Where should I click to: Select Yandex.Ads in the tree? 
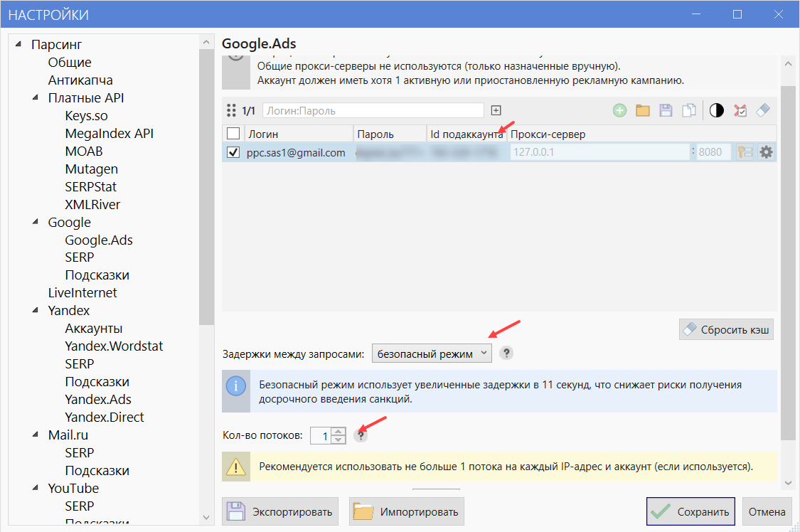(98, 400)
